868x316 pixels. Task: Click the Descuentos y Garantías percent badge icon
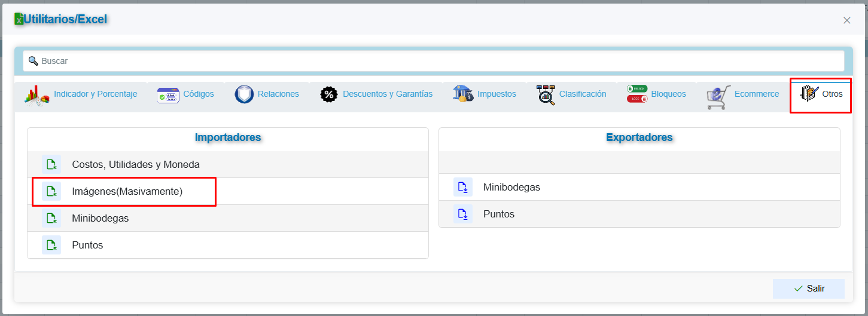329,94
